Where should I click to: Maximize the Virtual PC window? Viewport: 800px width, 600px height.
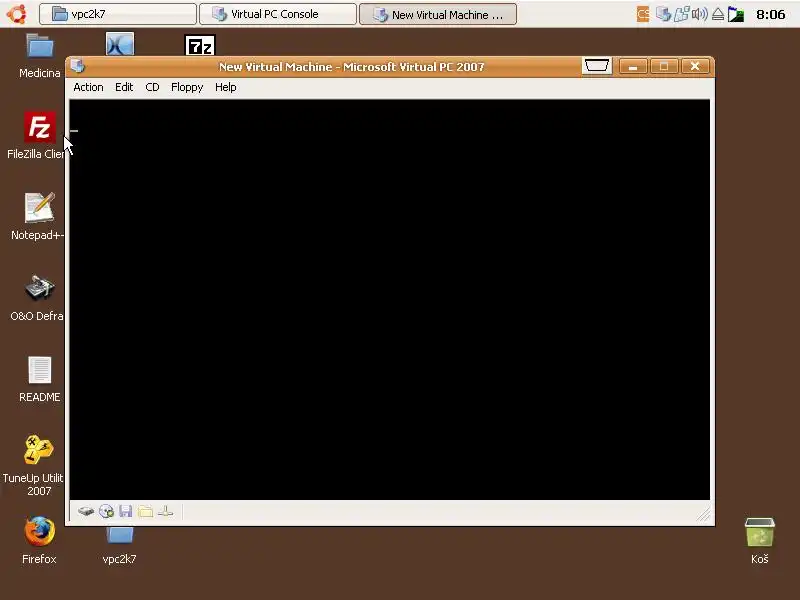(x=664, y=66)
